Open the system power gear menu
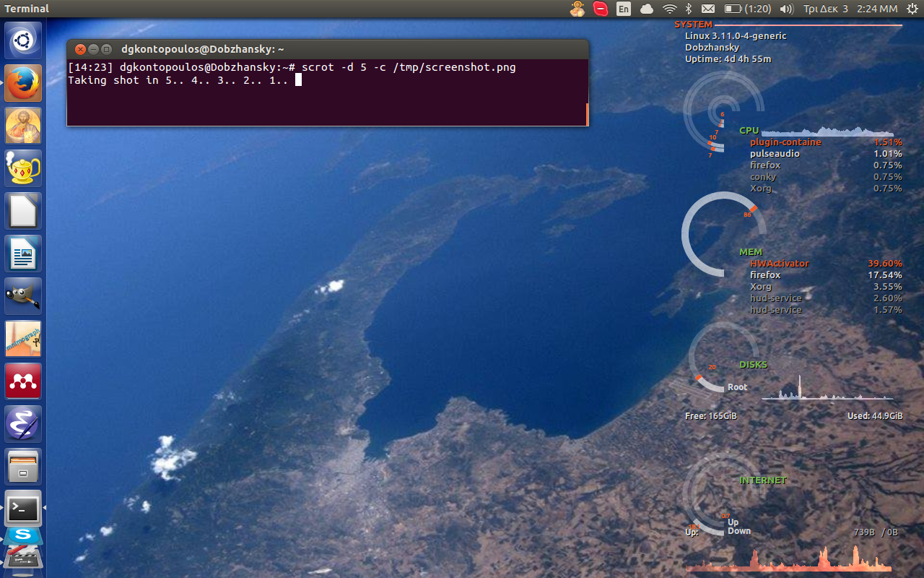 click(x=911, y=9)
